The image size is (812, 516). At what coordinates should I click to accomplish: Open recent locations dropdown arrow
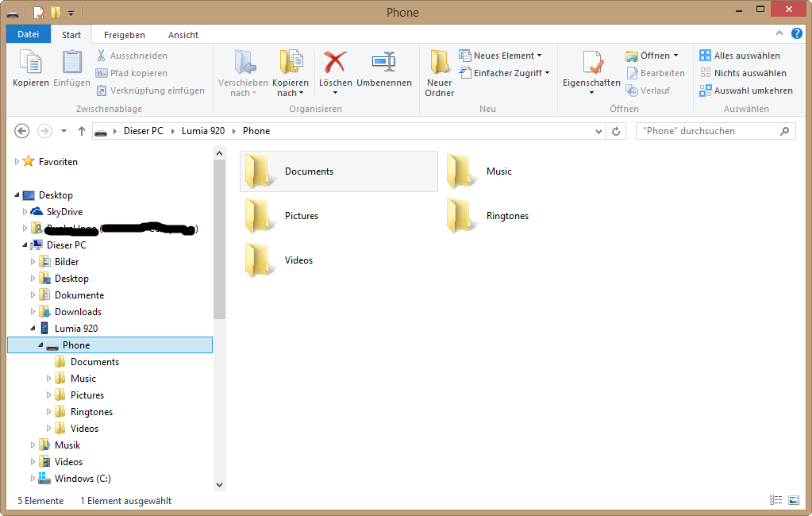[63, 131]
